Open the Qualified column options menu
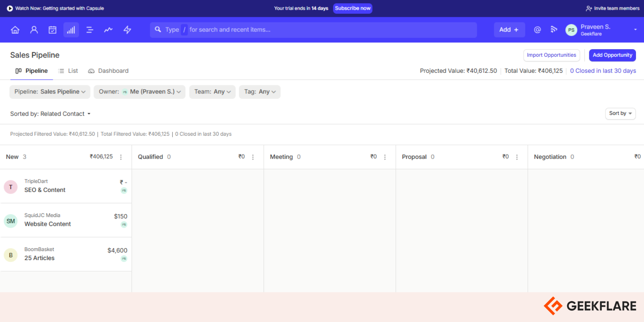Screen dimensions: 644x322 coord(253,157)
